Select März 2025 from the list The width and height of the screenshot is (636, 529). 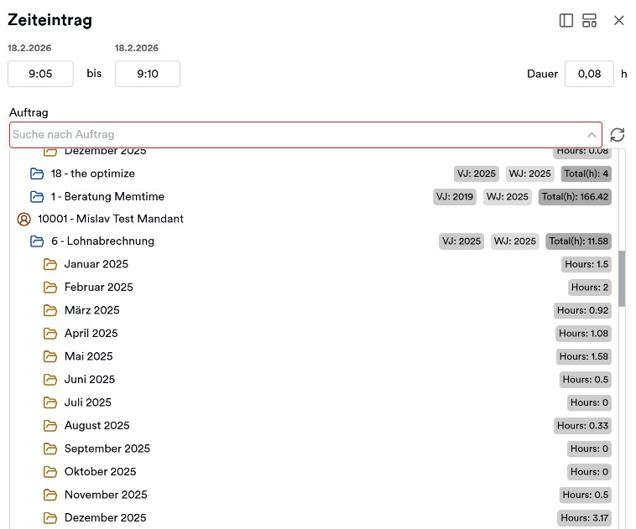[x=92, y=311]
